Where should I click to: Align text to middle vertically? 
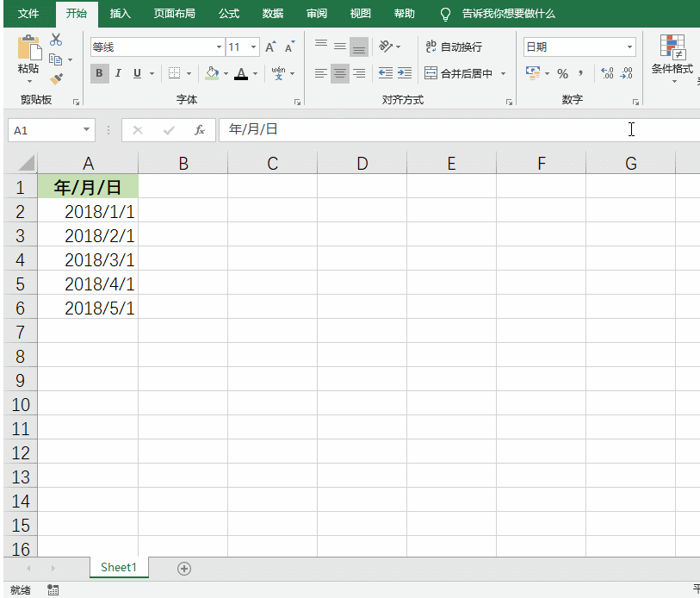(340, 46)
